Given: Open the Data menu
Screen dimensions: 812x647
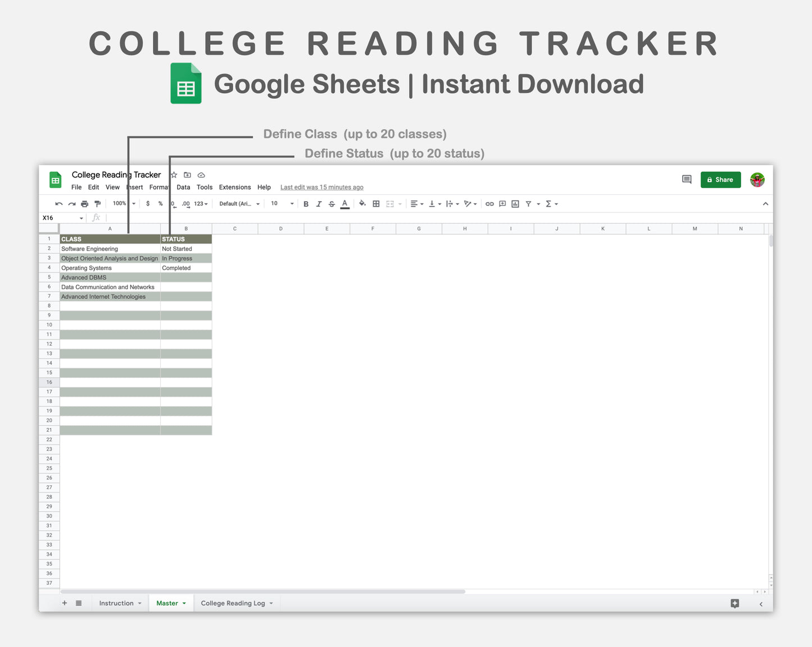Looking at the screenshot, I should [x=183, y=187].
